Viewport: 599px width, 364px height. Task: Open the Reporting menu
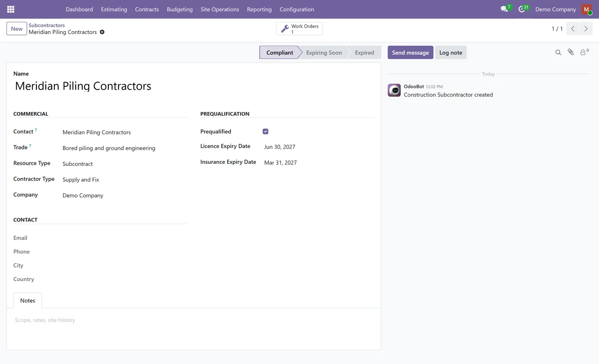point(259,9)
